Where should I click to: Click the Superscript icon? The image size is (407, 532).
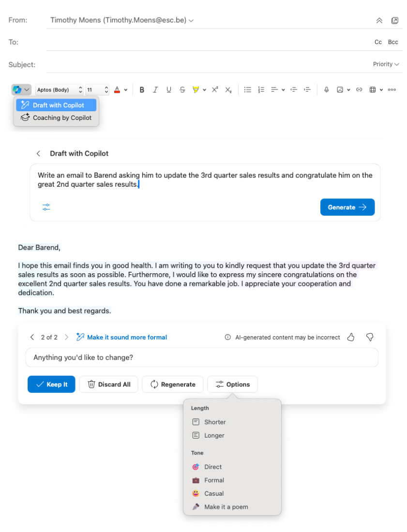click(x=214, y=89)
